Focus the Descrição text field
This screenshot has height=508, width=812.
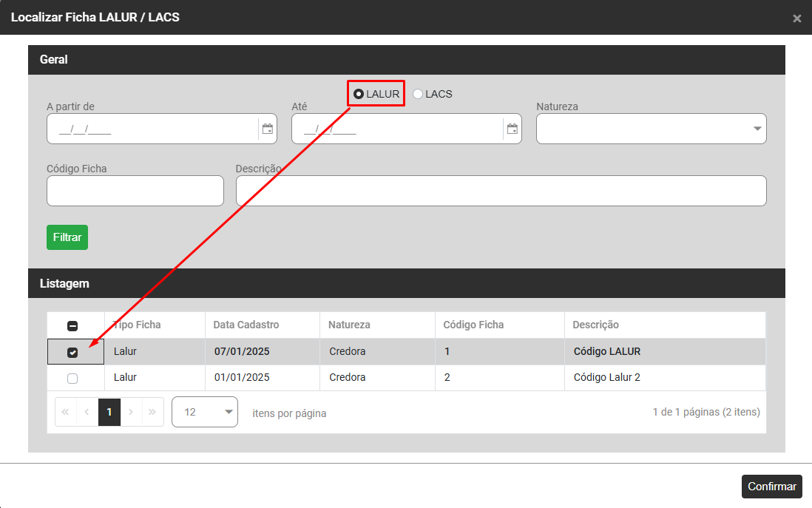pos(501,191)
